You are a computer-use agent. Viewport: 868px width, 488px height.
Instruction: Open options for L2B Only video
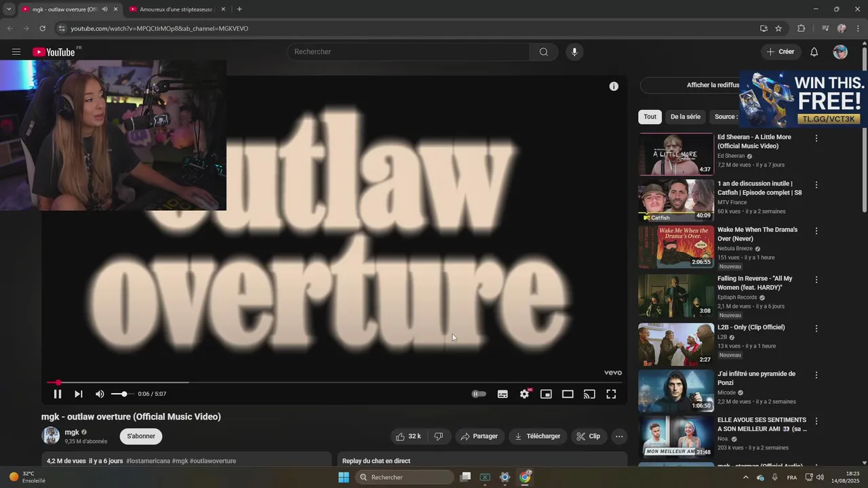(816, 328)
